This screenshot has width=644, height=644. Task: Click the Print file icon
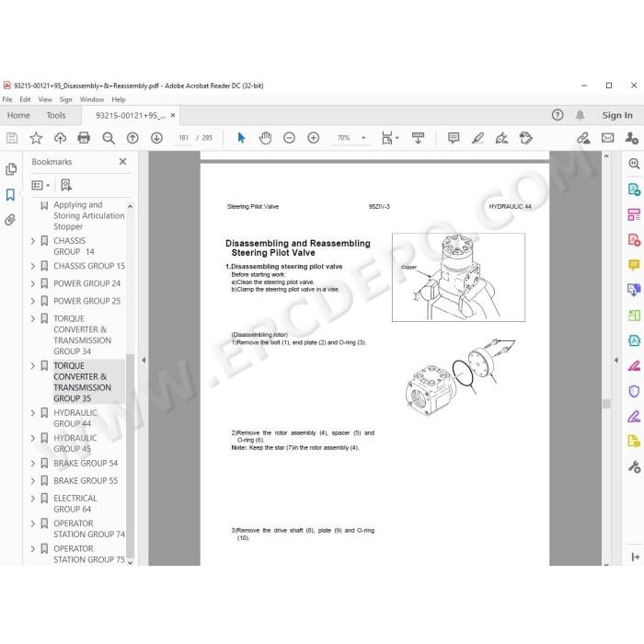(x=84, y=138)
